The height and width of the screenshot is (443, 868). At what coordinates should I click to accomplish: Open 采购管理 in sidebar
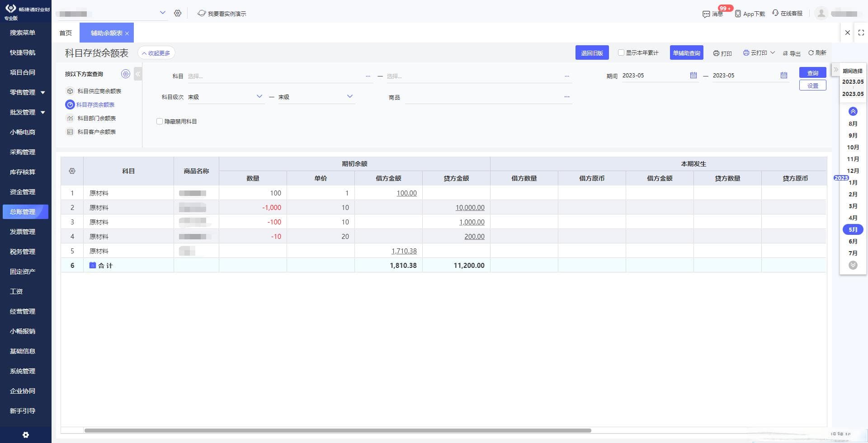[x=23, y=152]
